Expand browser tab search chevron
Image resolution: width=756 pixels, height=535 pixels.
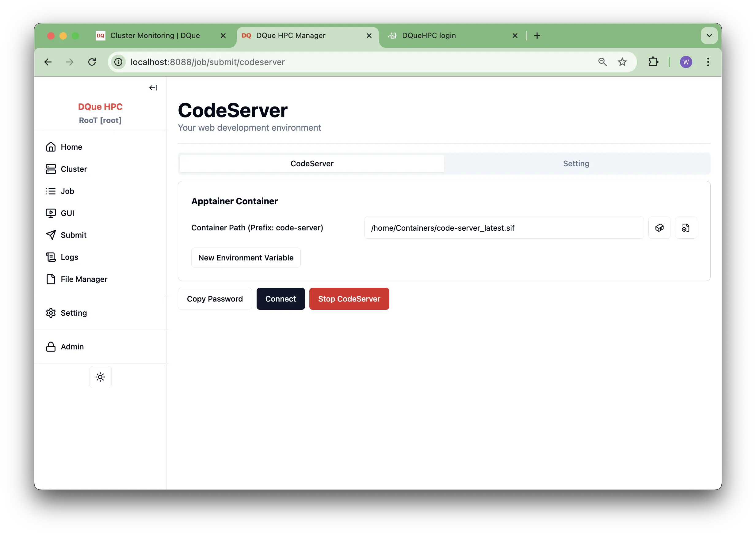[x=709, y=36]
